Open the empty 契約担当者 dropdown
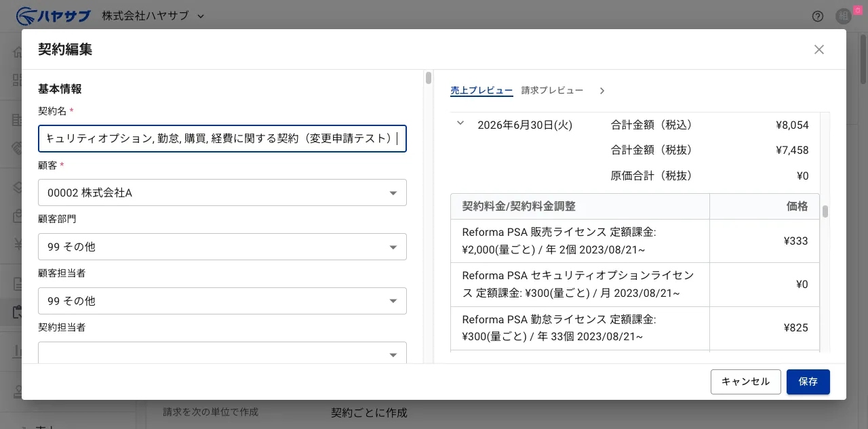 tap(222, 353)
